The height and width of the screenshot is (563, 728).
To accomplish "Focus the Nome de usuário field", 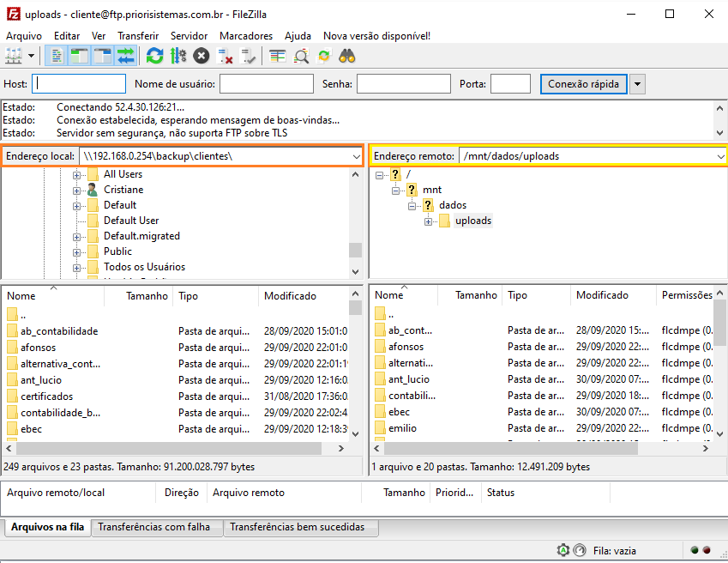I will 267,84.
